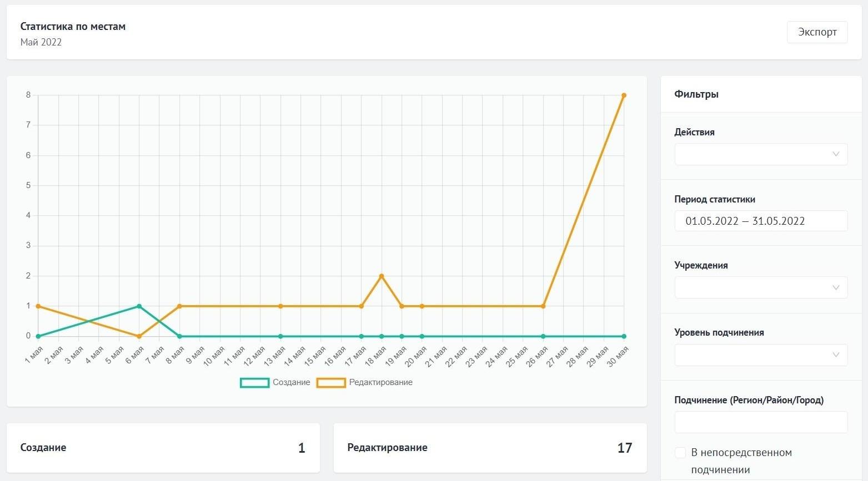
Task: Toggle the green Создание legend swatch
Action: (x=254, y=383)
